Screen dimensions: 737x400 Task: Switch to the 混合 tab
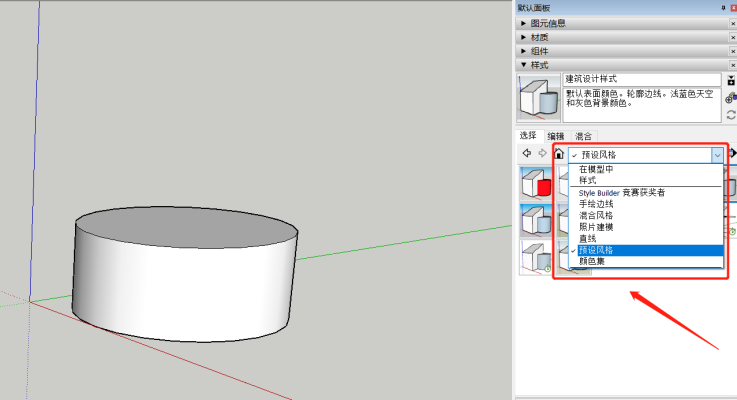(x=584, y=136)
